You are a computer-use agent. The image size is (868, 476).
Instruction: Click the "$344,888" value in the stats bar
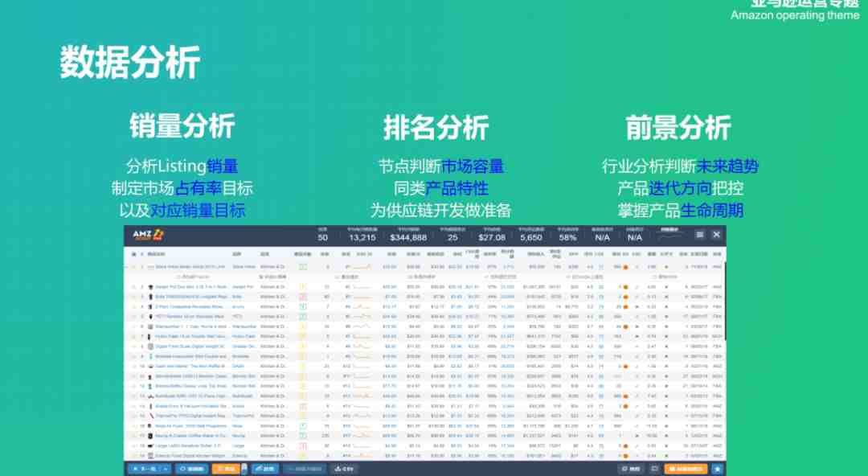point(408,237)
